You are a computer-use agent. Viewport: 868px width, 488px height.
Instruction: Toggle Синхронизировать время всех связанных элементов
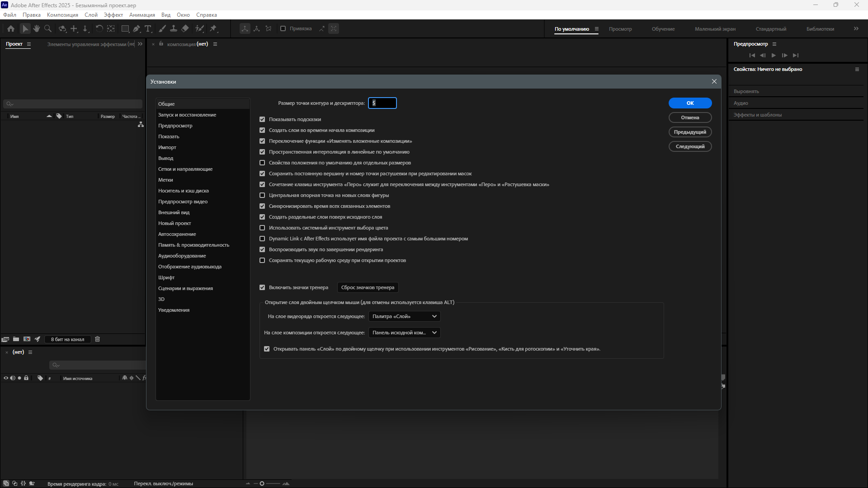click(262, 206)
